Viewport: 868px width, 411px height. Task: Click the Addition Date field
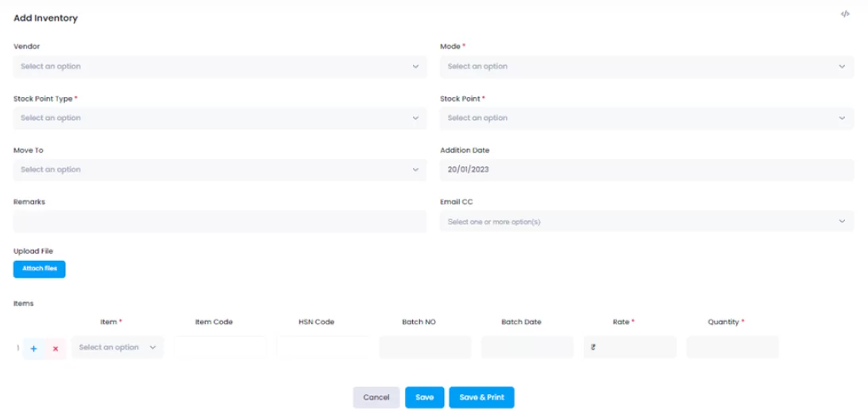click(x=646, y=170)
